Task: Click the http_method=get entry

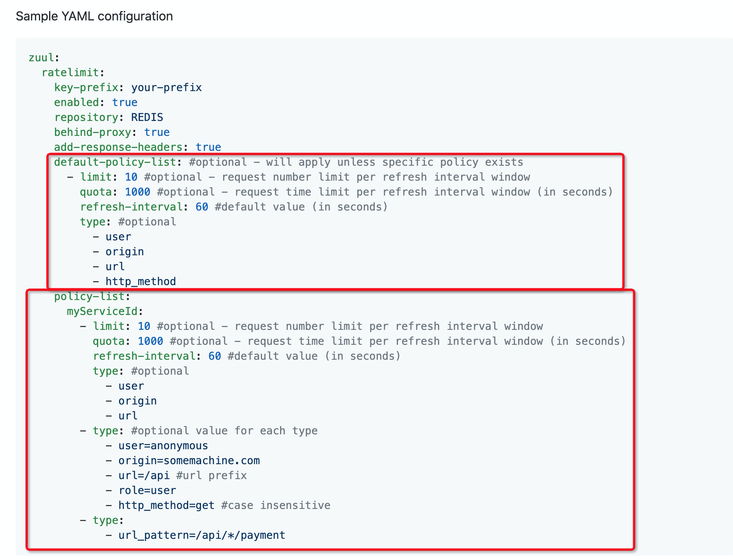Action: 167,505
